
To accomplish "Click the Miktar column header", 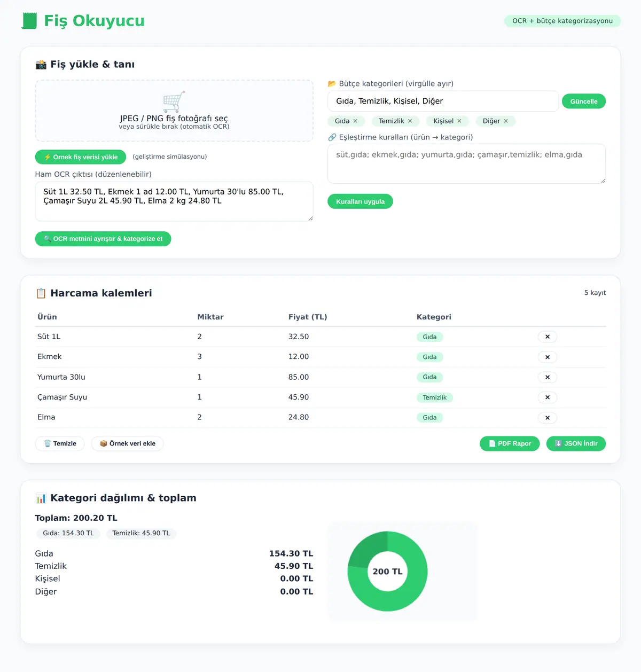I will tap(210, 317).
